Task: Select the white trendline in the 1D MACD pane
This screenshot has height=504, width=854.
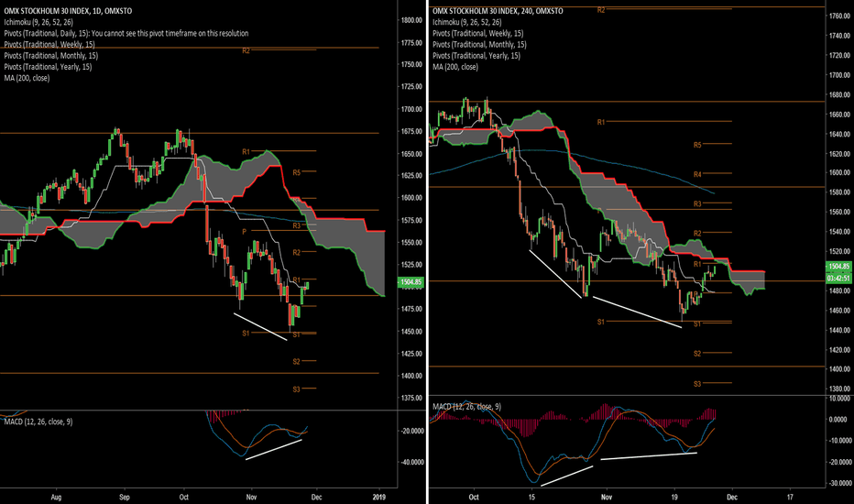Action: (274, 450)
